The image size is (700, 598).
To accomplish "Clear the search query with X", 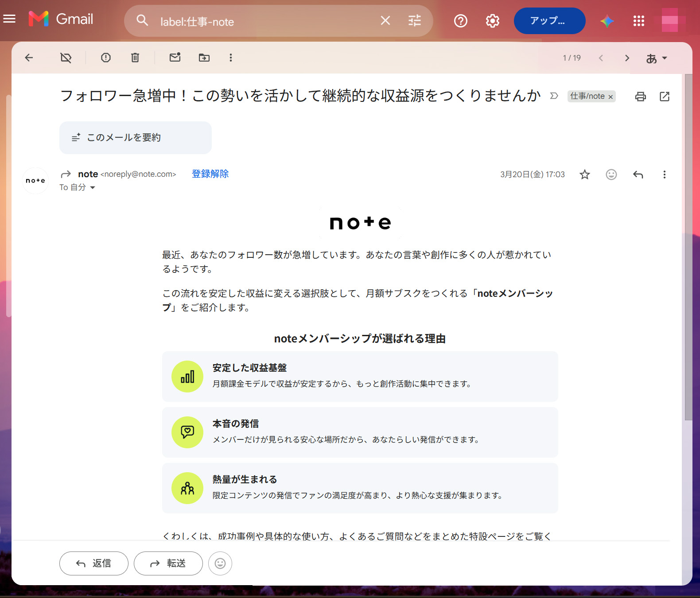I will click(385, 20).
